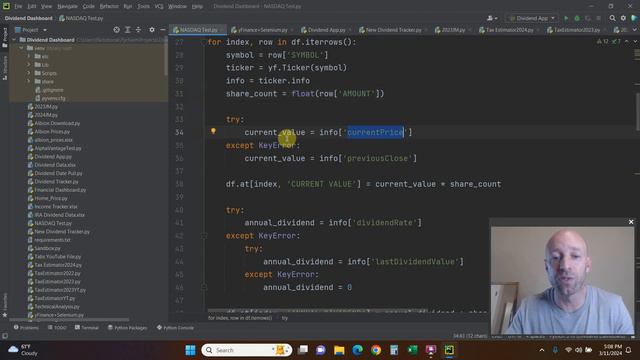Viewport: 640px width, 360px height.
Task: Open Microsoft Edge from taskbar
Action: coord(358,350)
